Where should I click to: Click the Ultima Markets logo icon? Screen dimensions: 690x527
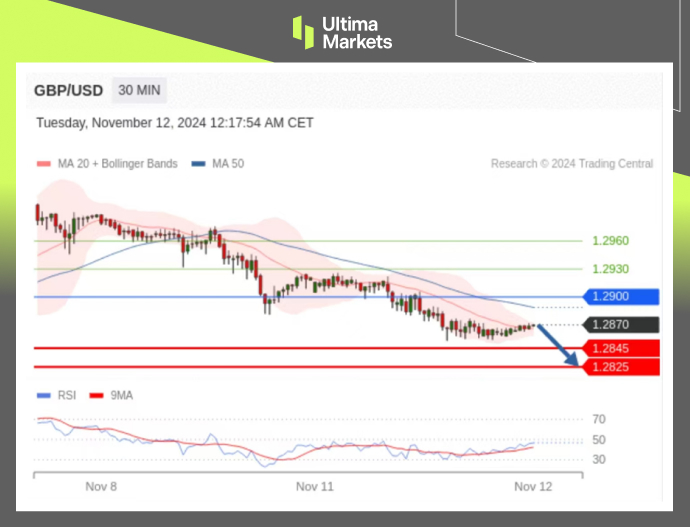pyautogui.click(x=303, y=32)
